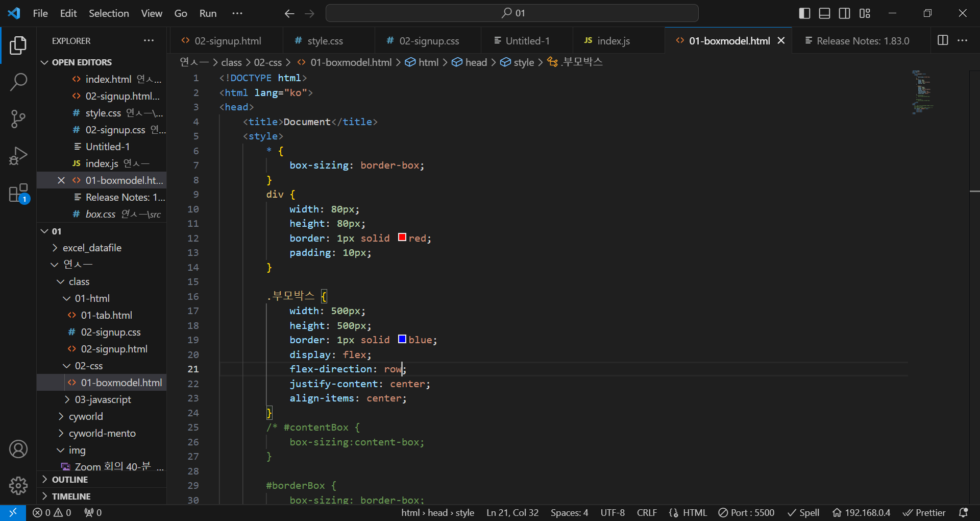Open the View menu

pyautogui.click(x=152, y=13)
